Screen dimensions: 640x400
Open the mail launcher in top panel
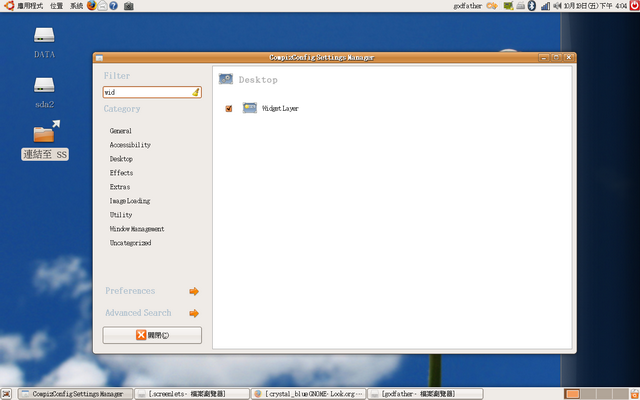click(x=103, y=6)
